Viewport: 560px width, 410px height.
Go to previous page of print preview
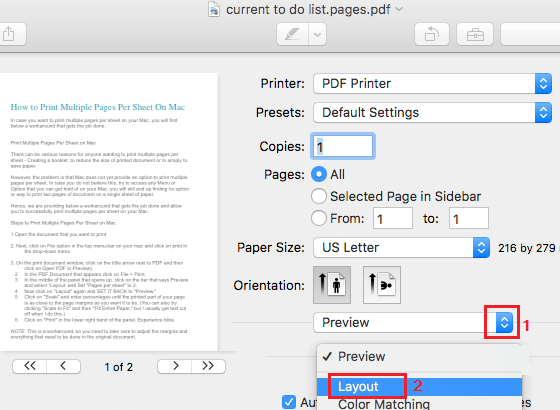point(63,366)
